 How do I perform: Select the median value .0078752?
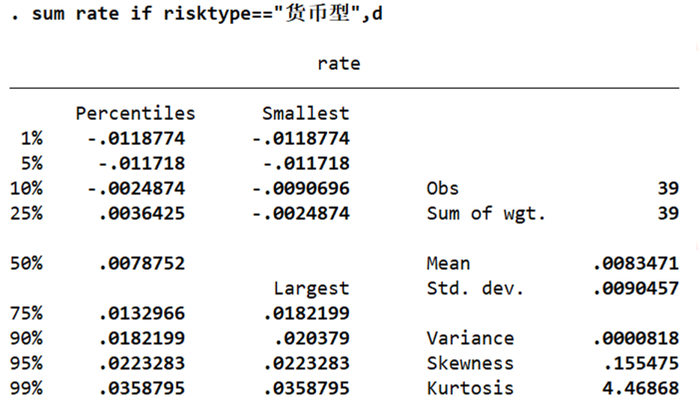click(142, 264)
